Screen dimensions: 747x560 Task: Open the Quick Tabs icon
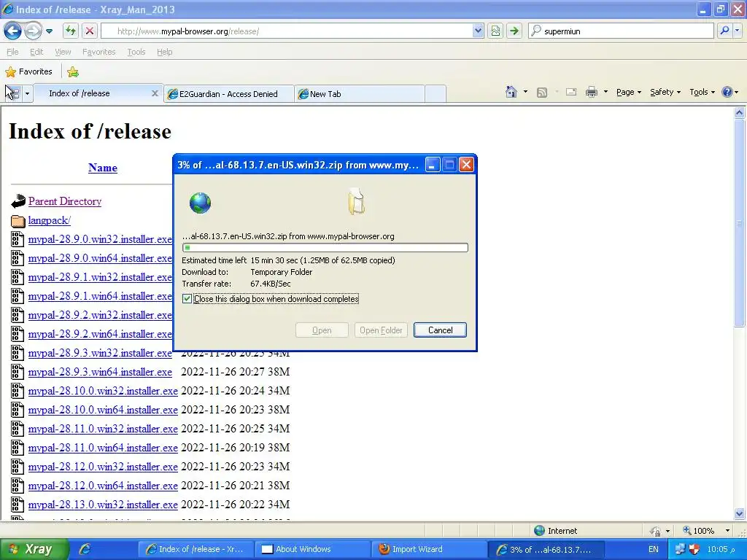[12, 93]
